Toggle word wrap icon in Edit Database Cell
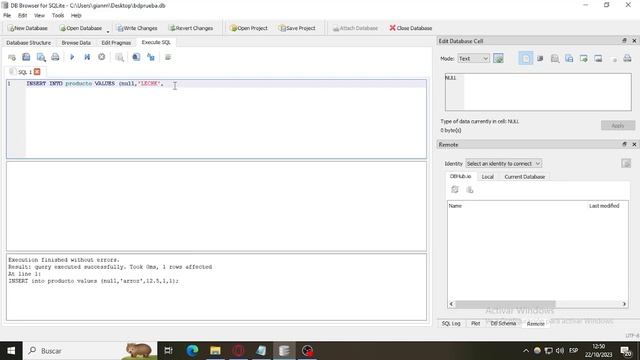The width and height of the screenshot is (640, 360). point(525,58)
